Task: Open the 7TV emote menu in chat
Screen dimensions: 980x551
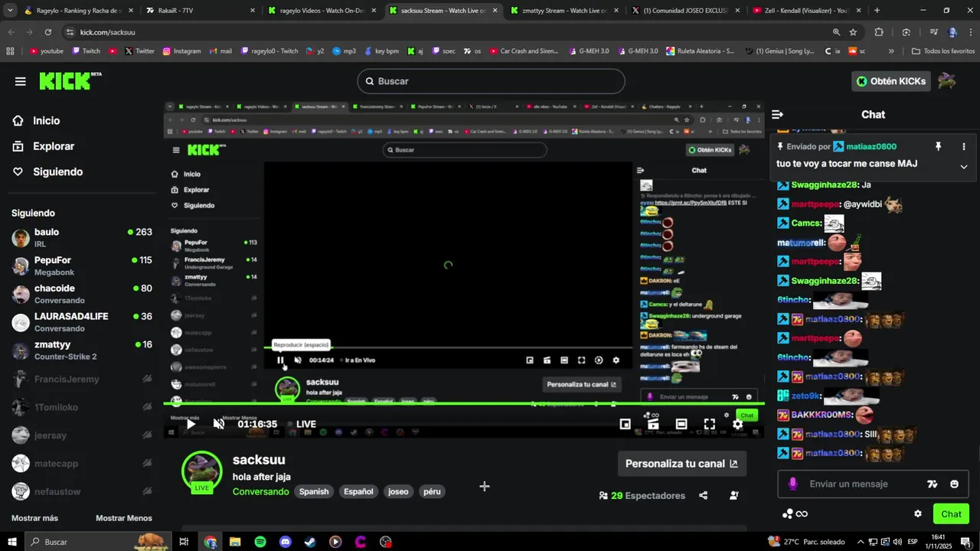Action: click(x=932, y=484)
